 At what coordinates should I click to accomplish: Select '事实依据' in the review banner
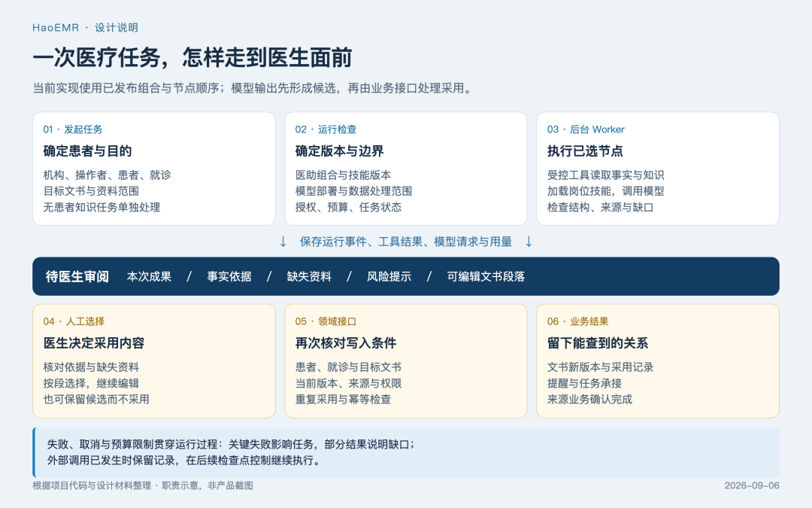(x=229, y=276)
